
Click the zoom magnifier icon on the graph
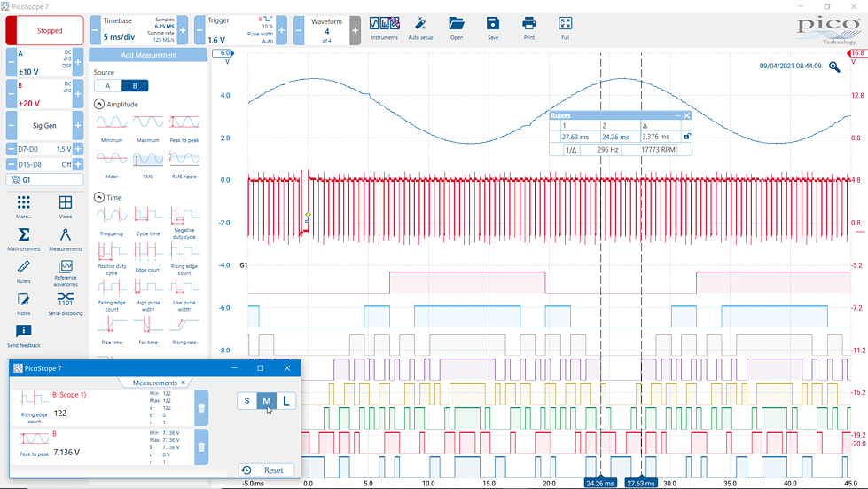834,67
